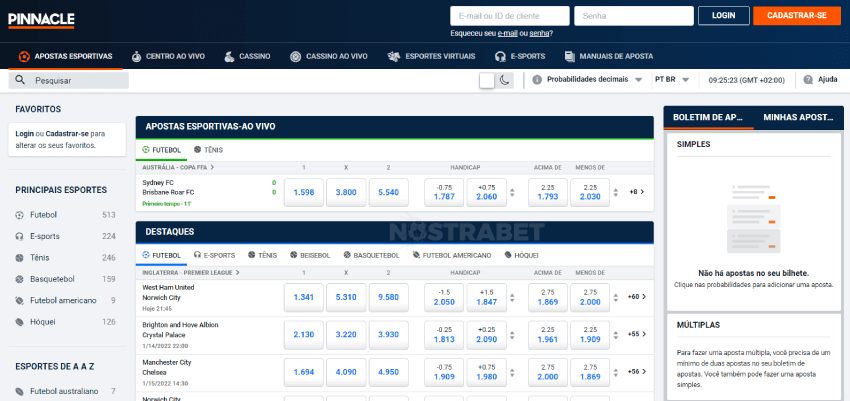Expand the Inglaterra - Premier League header
Image resolution: width=850 pixels, height=401 pixels.
pos(191,273)
